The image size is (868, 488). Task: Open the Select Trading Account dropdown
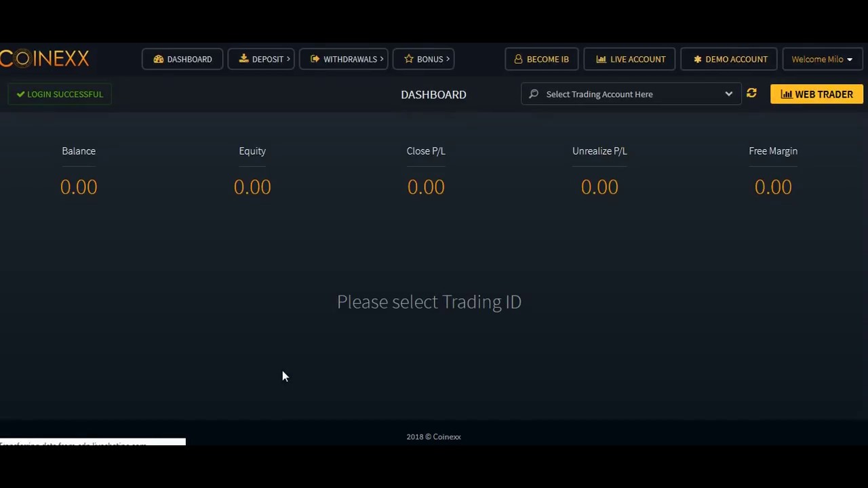pos(631,94)
